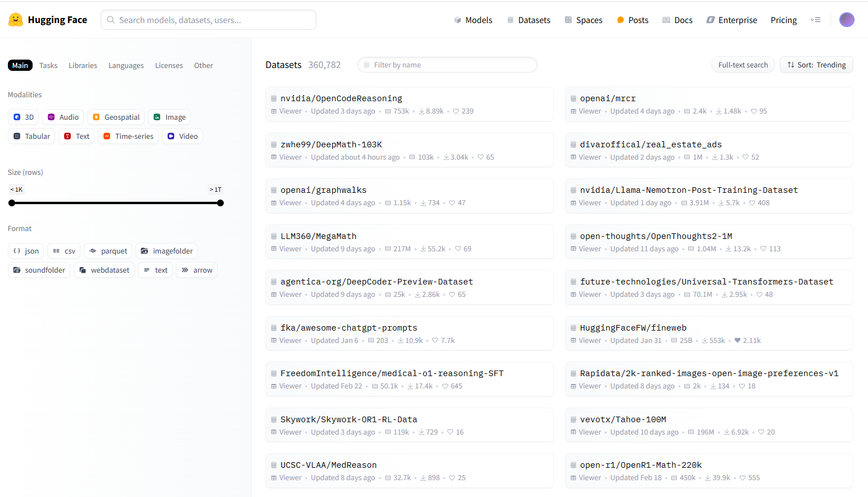Screen dimensions: 868x497
Task: Click the user avatar icon
Action: [x=847, y=20]
